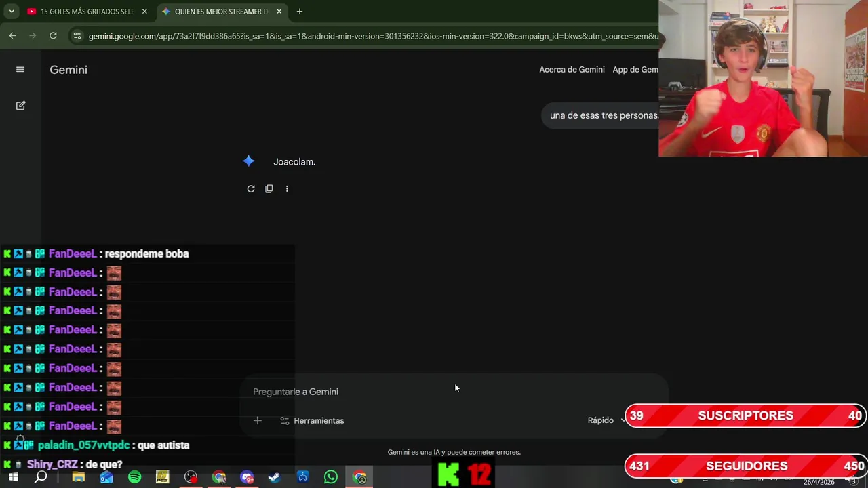Open Herramientas tools menu
868x488 pixels.
312,420
